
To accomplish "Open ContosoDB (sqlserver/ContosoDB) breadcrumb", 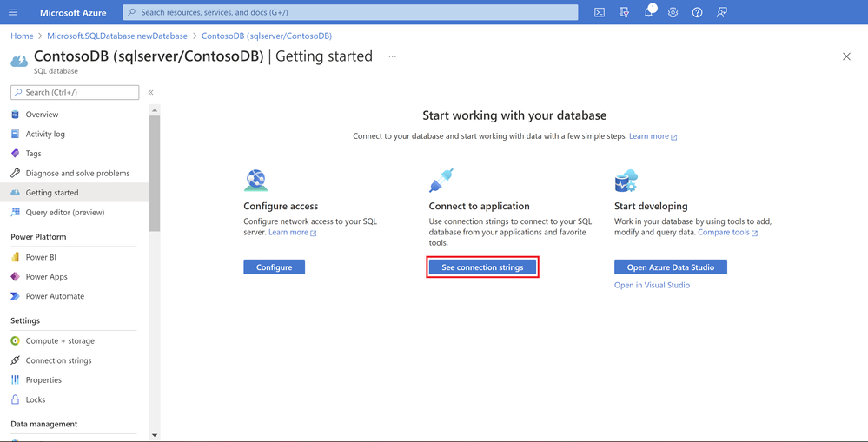I will [267, 36].
